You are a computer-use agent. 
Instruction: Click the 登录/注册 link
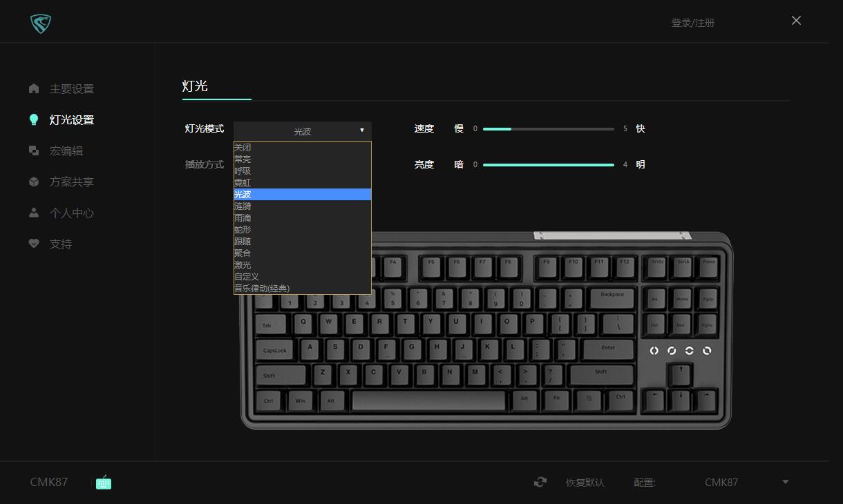[693, 23]
